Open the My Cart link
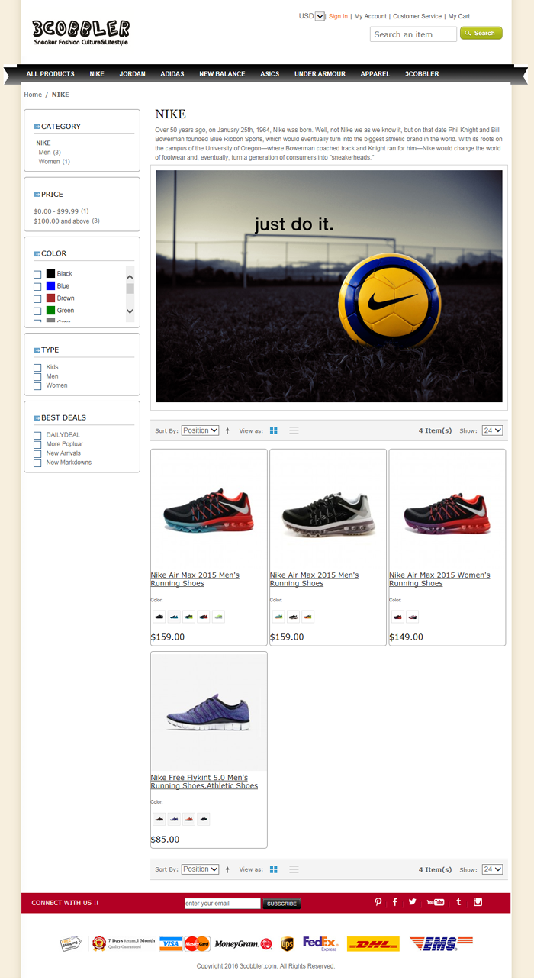Image resolution: width=534 pixels, height=980 pixels. point(459,16)
